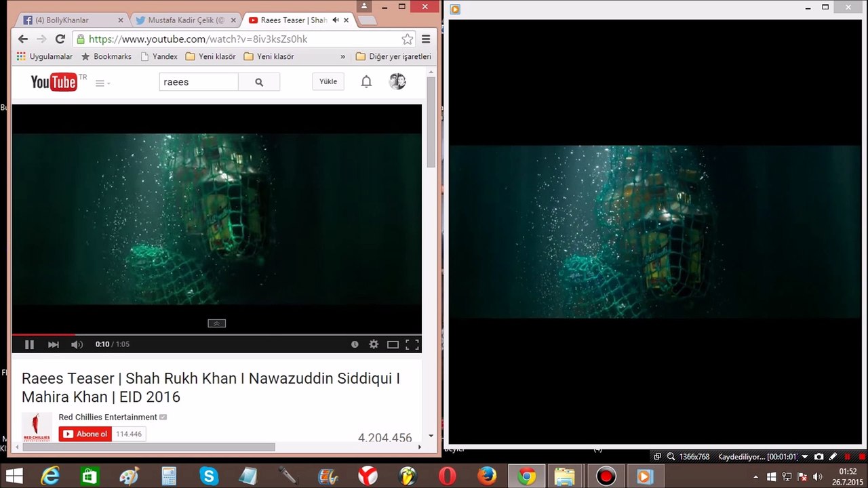
Task: Click the Chrome vertical scrollbar thumb
Action: point(431,122)
